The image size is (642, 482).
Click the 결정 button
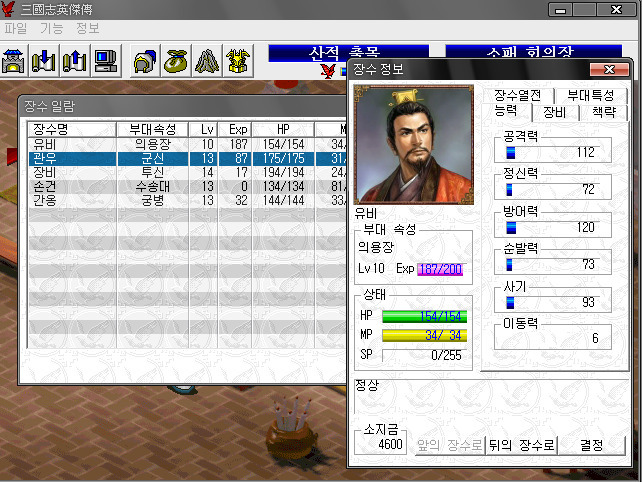coord(591,445)
